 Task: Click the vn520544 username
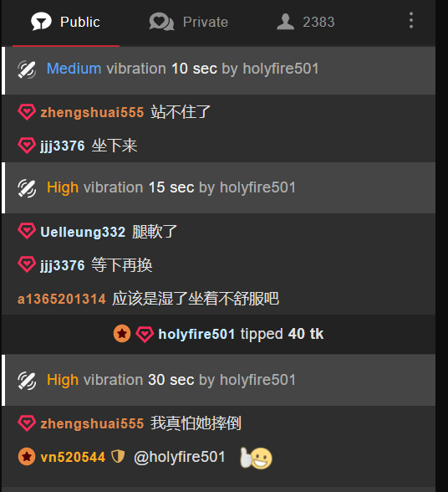click(x=73, y=457)
